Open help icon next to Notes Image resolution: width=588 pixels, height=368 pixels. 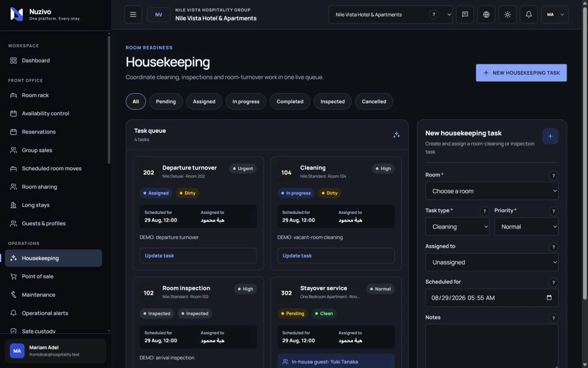tap(553, 318)
